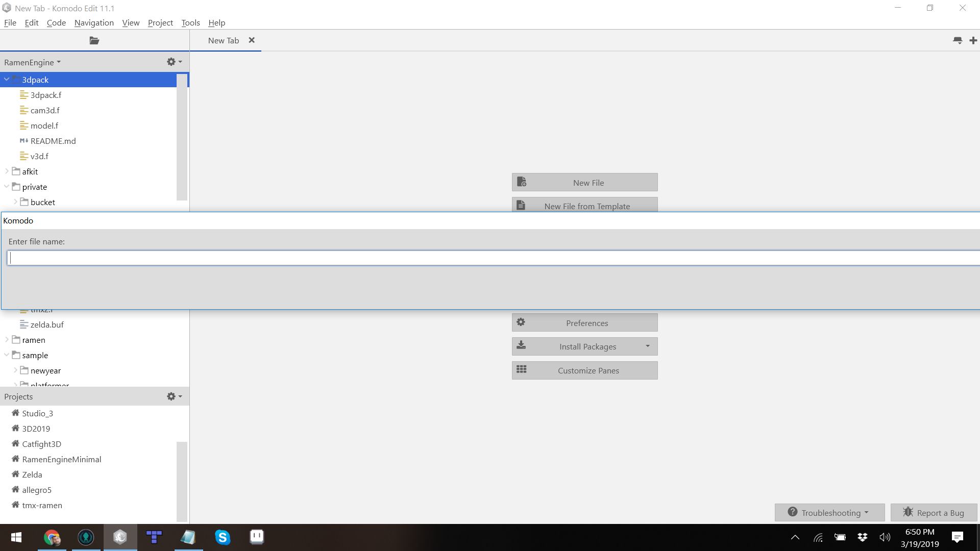This screenshot has width=980, height=551.
Task: Open the folder picker in Places panel
Action: coord(94,41)
